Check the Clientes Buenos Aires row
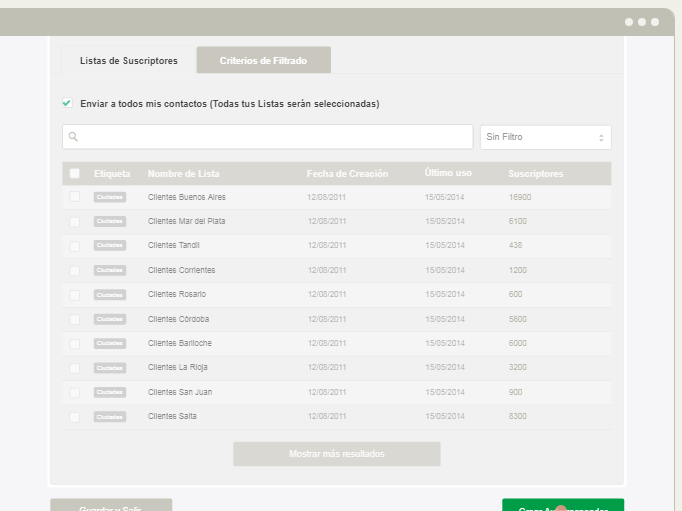Screen dimensions: 682x511 [75, 197]
